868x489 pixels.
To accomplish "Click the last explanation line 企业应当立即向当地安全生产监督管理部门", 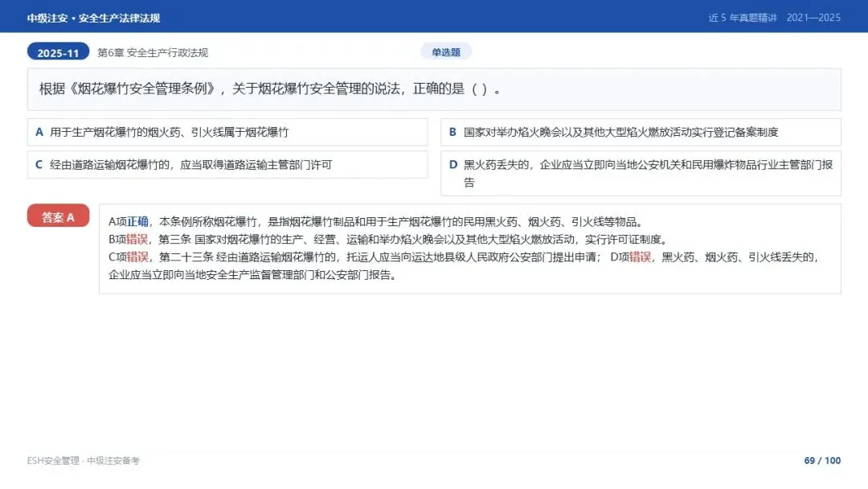I will [253, 275].
